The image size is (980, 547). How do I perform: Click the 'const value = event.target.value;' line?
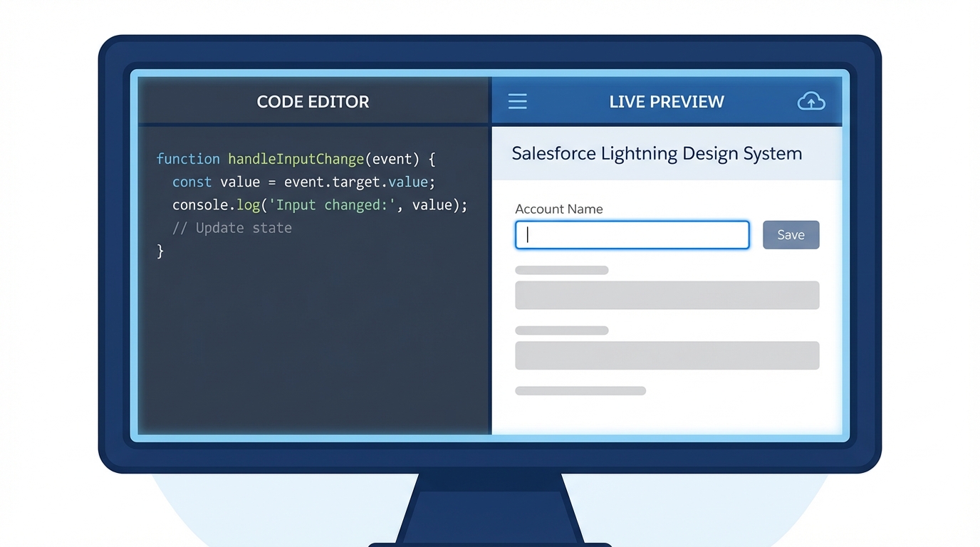point(303,182)
